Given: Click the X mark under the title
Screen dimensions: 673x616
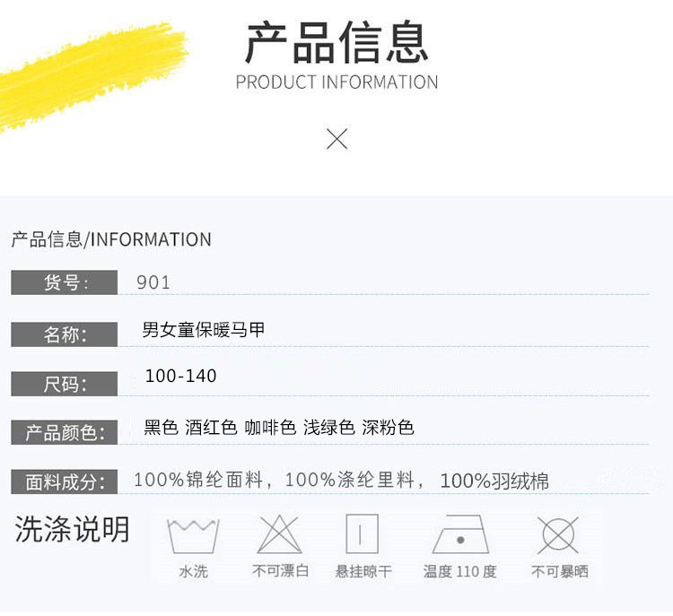Looking at the screenshot, I should click(336, 139).
